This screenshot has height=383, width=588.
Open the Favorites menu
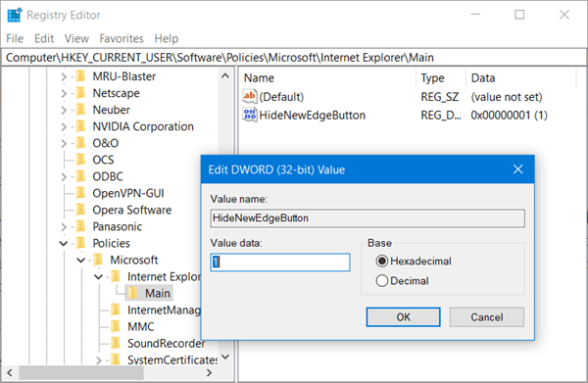pos(122,38)
